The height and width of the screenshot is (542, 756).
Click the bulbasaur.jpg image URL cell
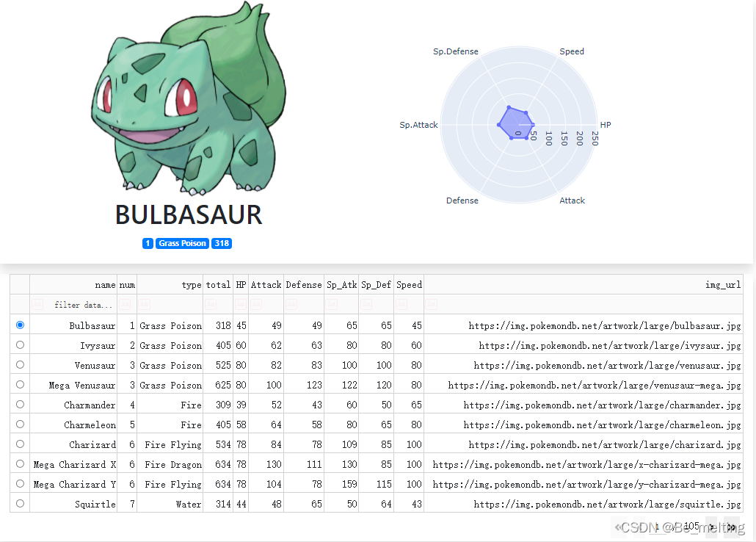[x=584, y=325]
